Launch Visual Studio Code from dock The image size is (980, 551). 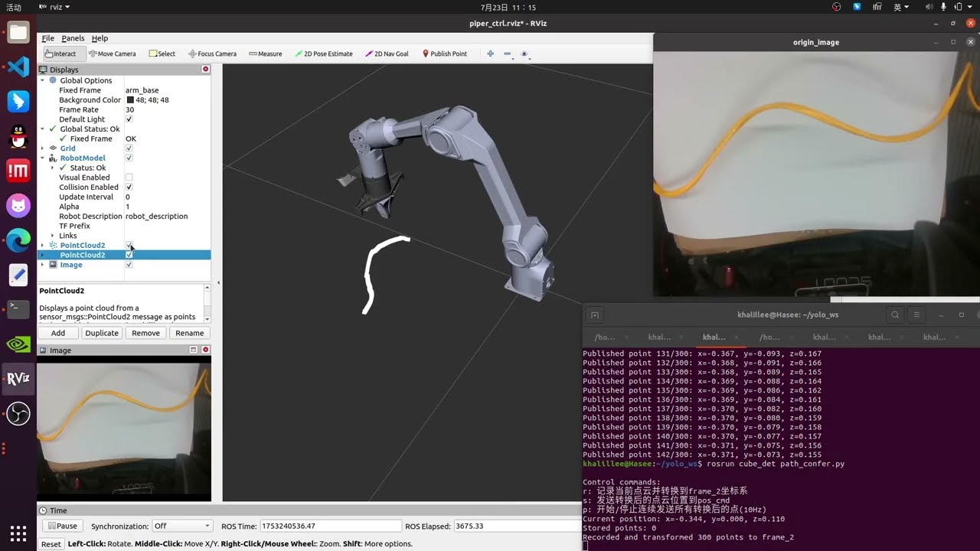coord(18,67)
